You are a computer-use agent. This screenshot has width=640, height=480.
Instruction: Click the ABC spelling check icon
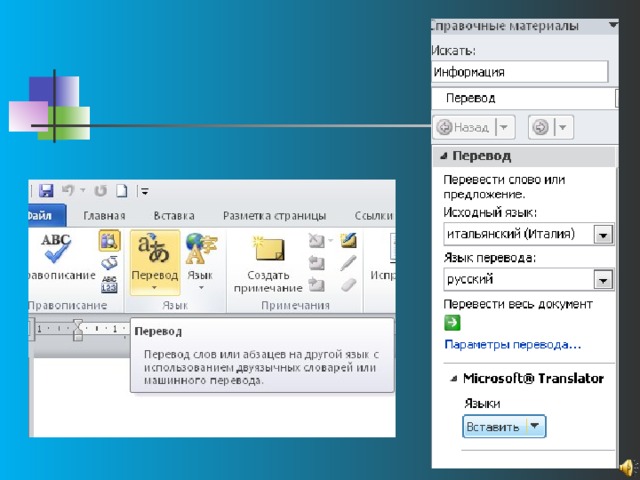coord(57,248)
